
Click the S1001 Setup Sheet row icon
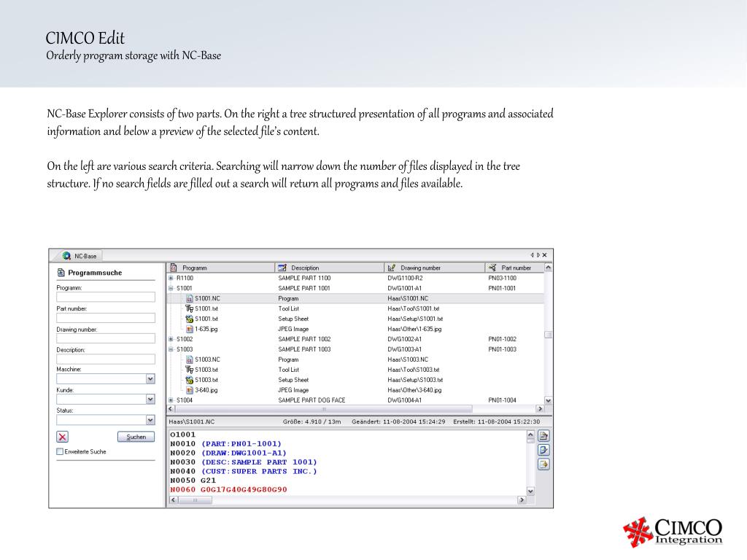(x=189, y=319)
